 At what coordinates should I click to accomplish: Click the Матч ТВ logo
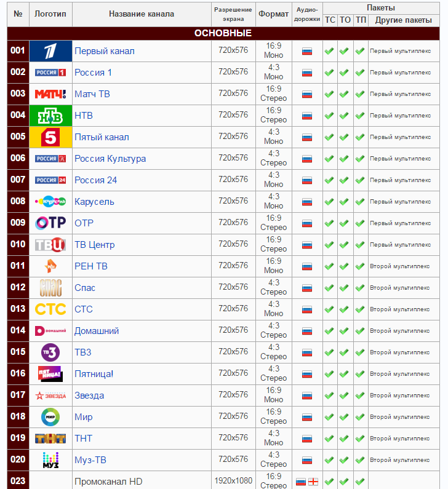[x=50, y=94]
